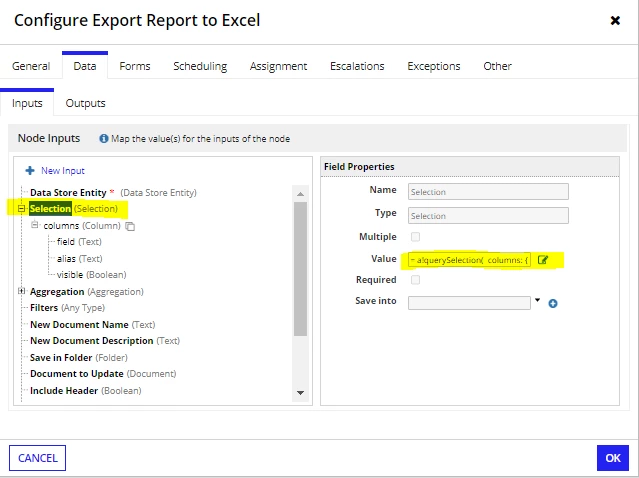Viewport: 639px width, 478px height.
Task: Open the Scheduling tab
Action: [x=200, y=66]
